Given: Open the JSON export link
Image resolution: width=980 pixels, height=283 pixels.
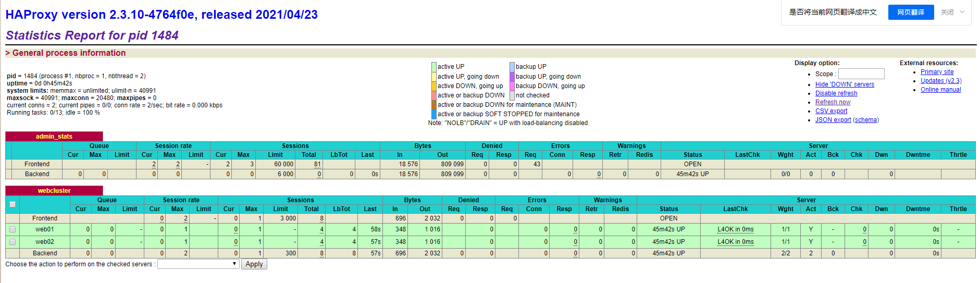Looking at the screenshot, I should [x=833, y=120].
